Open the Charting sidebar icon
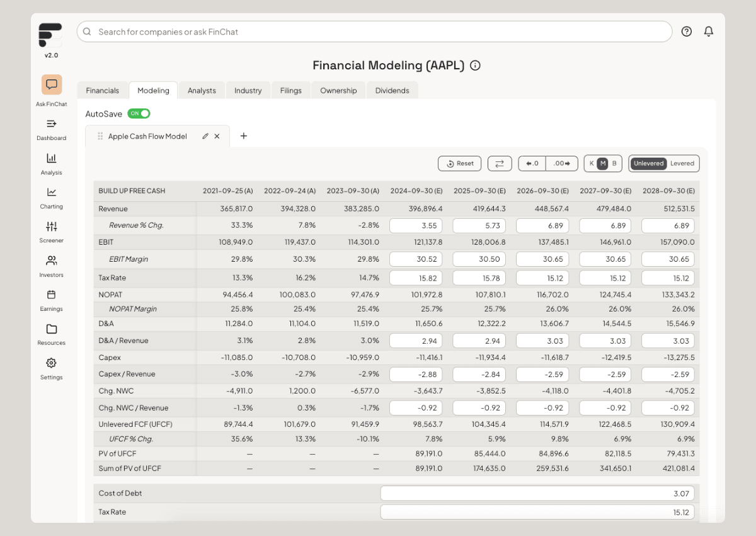 click(x=52, y=192)
